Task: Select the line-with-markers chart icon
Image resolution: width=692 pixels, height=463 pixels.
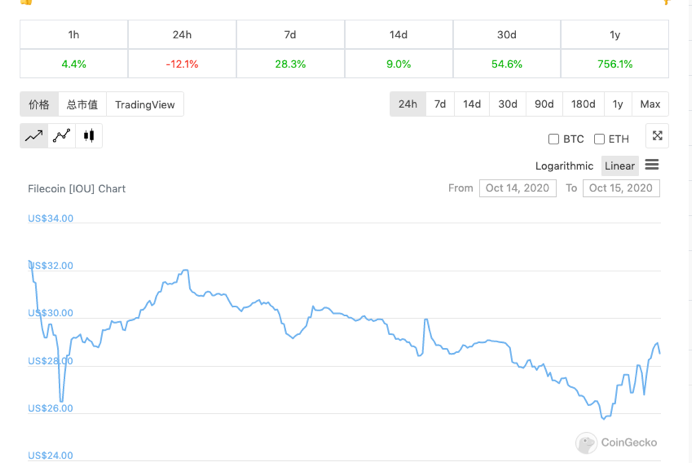Action: tap(61, 136)
